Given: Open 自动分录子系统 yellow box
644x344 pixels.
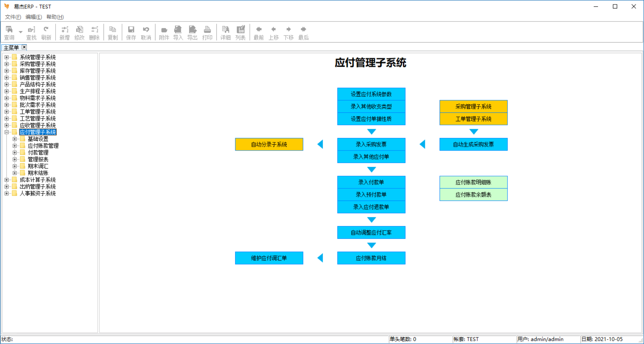Looking at the screenshot, I should tap(269, 144).
